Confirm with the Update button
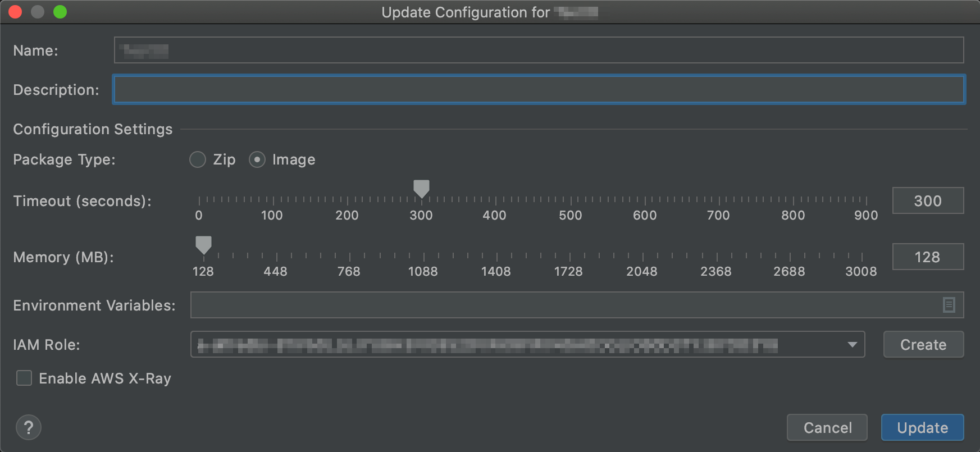Viewport: 980px width, 452px height. pos(922,427)
